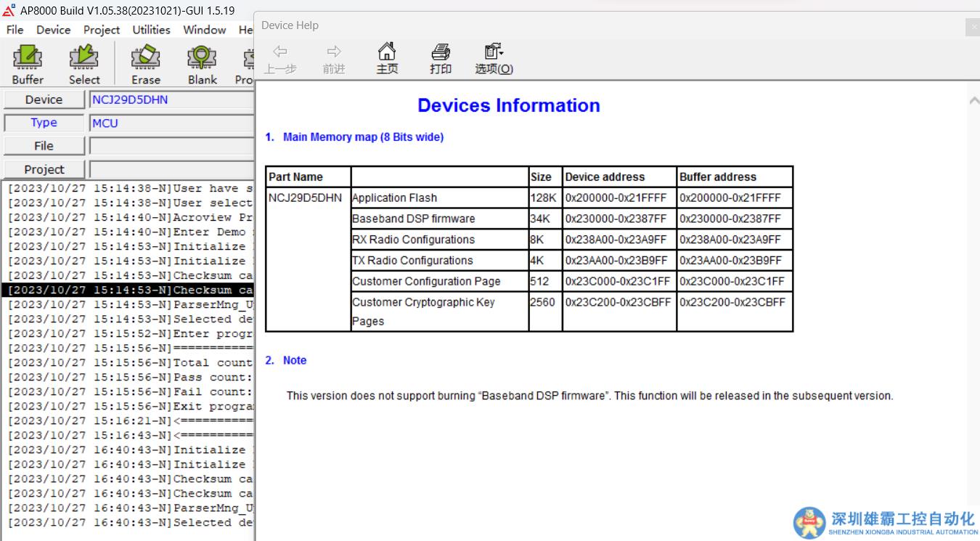The height and width of the screenshot is (541, 980).
Task: Open the Window menu
Action: (x=204, y=30)
